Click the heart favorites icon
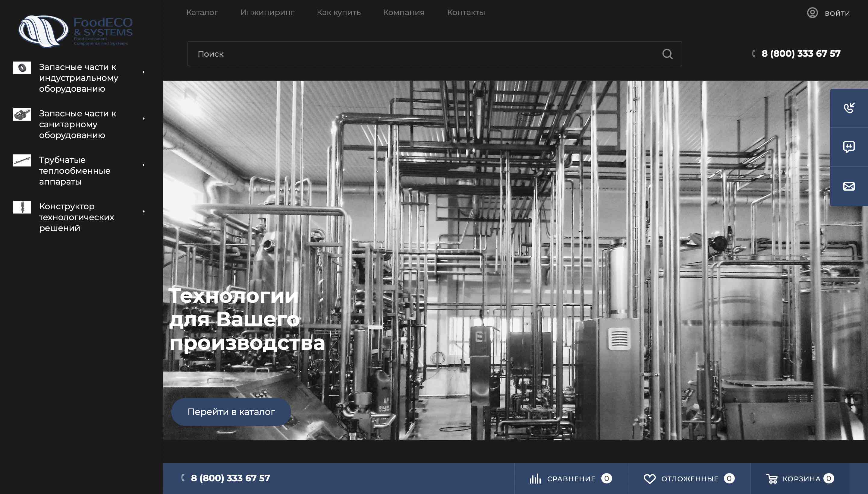 tap(649, 479)
